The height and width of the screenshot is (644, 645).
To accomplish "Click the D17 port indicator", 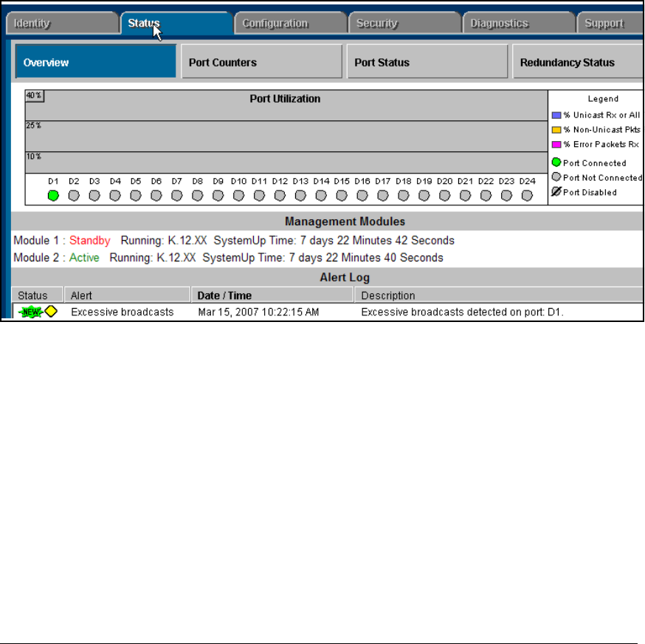I will click(x=382, y=196).
